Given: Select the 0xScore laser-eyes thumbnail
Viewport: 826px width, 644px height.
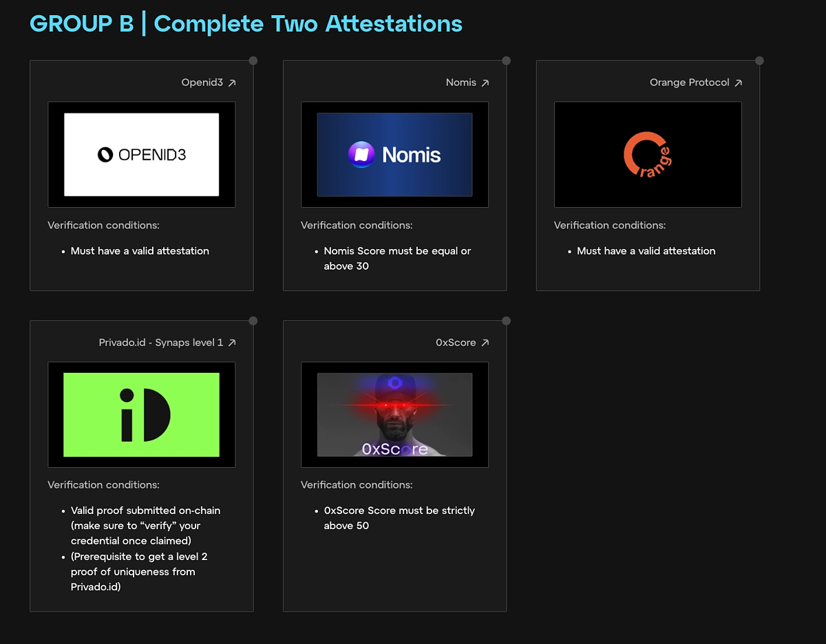Looking at the screenshot, I should (x=395, y=415).
